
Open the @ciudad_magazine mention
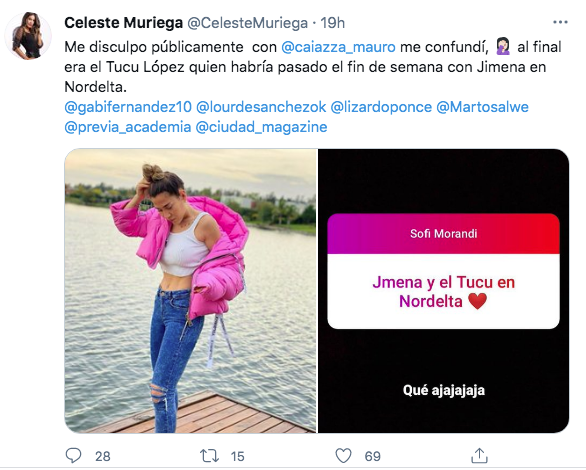tap(261, 127)
